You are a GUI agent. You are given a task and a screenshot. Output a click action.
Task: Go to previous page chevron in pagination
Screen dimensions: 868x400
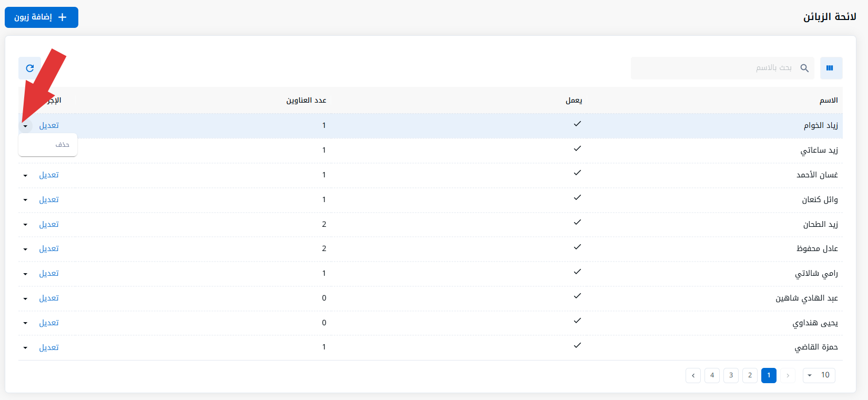[788, 375]
